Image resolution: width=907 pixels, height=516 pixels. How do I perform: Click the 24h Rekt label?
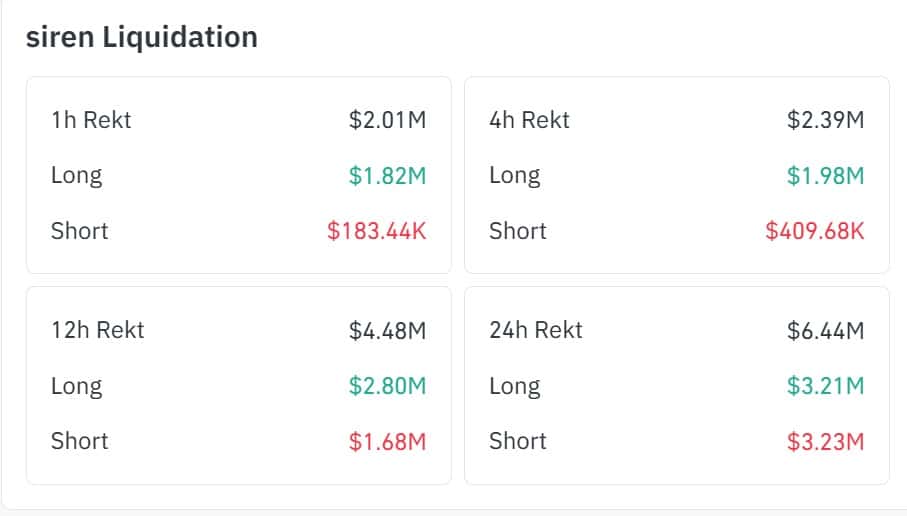535,331
